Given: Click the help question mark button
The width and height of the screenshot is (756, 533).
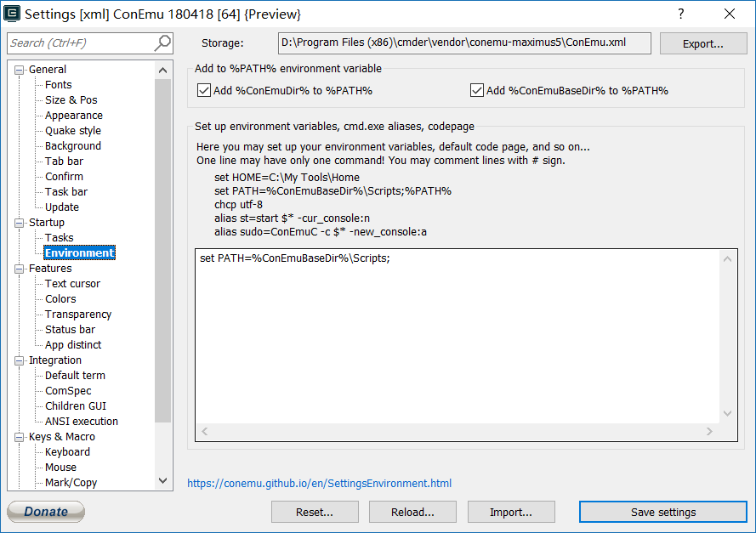Looking at the screenshot, I should tap(681, 14).
